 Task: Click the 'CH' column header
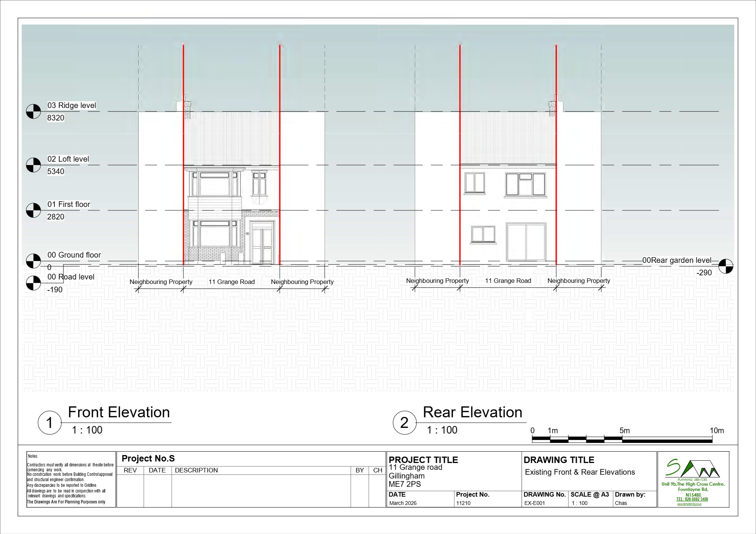coord(378,470)
